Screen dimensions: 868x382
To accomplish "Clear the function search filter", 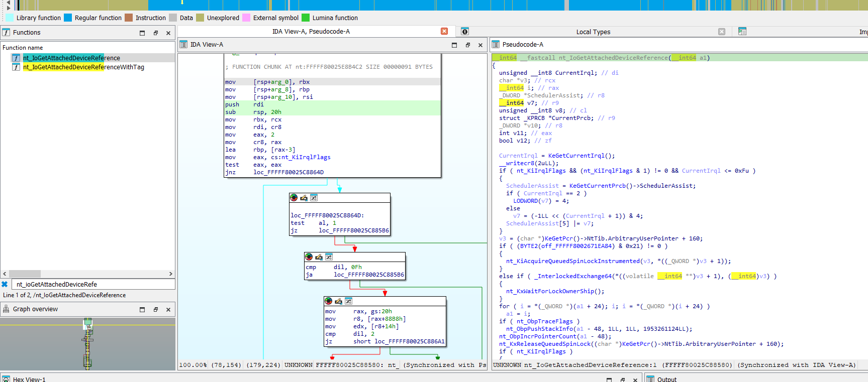I will tap(5, 284).
